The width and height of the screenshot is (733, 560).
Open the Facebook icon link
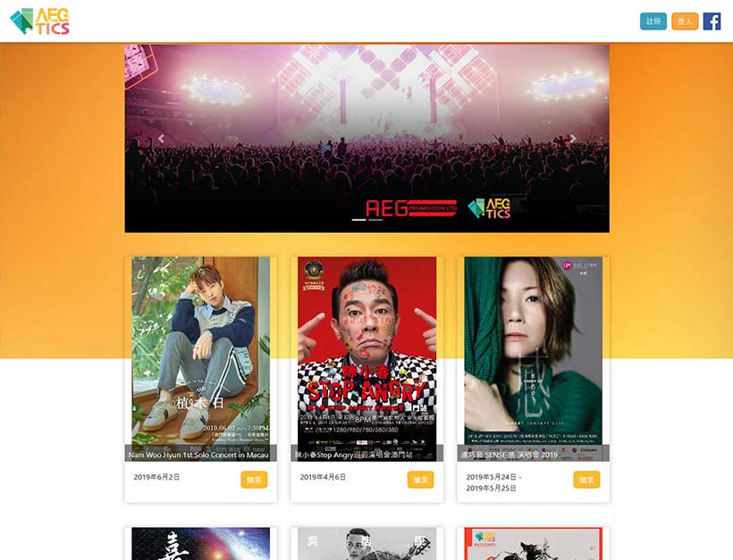[x=712, y=21]
